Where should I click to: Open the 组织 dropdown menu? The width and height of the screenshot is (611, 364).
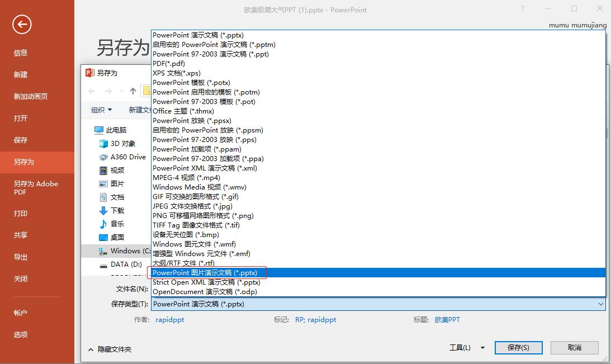(102, 110)
